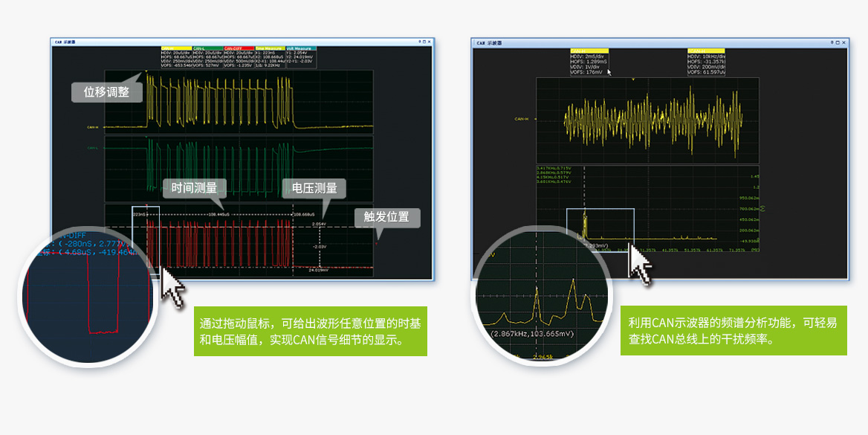Click the CAN-L channel label beside green waveform

click(92, 148)
